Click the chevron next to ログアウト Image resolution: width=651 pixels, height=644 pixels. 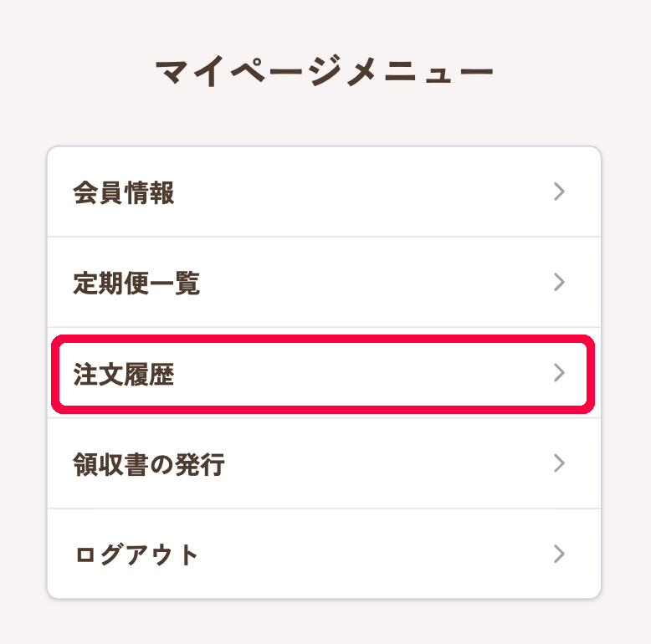click(560, 554)
